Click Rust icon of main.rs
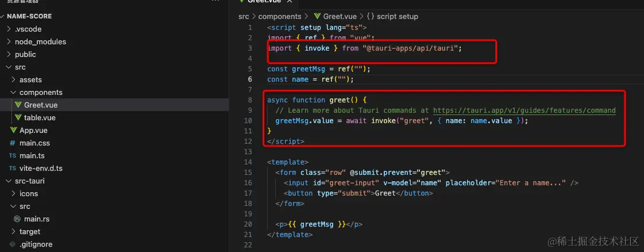644x252 pixels. coord(17,219)
